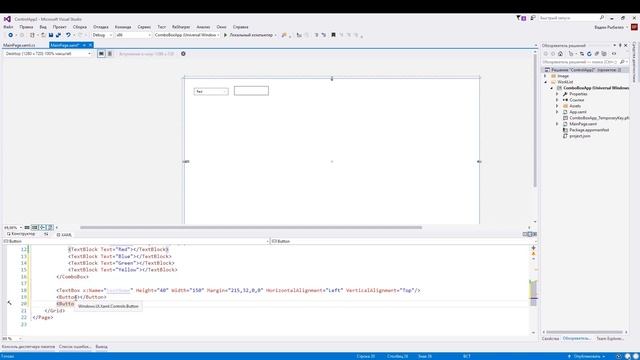Open the Список ошибок bottom tab

click(x=75, y=347)
